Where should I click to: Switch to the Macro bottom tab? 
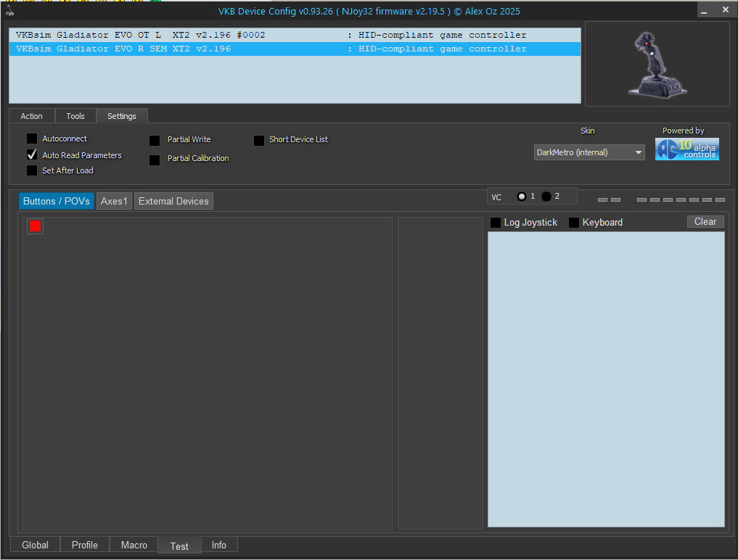click(x=134, y=545)
